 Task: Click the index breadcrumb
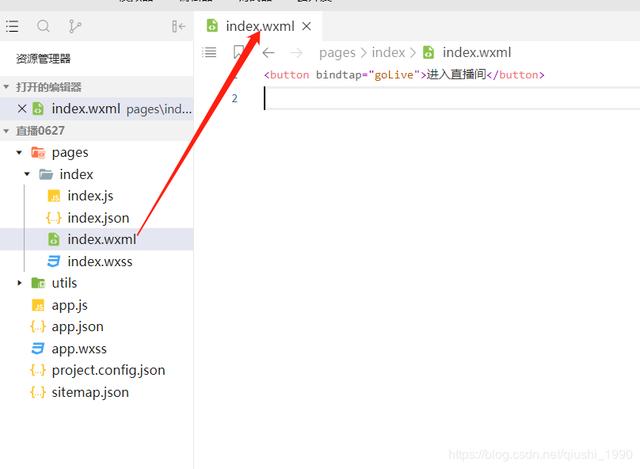(388, 52)
